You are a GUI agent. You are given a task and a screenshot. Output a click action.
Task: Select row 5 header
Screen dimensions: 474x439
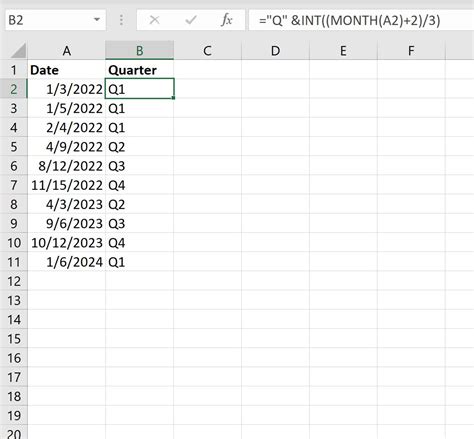[x=14, y=147]
